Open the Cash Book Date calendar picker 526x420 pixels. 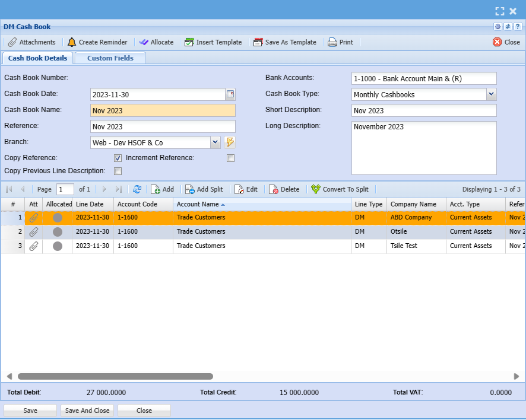click(x=230, y=94)
